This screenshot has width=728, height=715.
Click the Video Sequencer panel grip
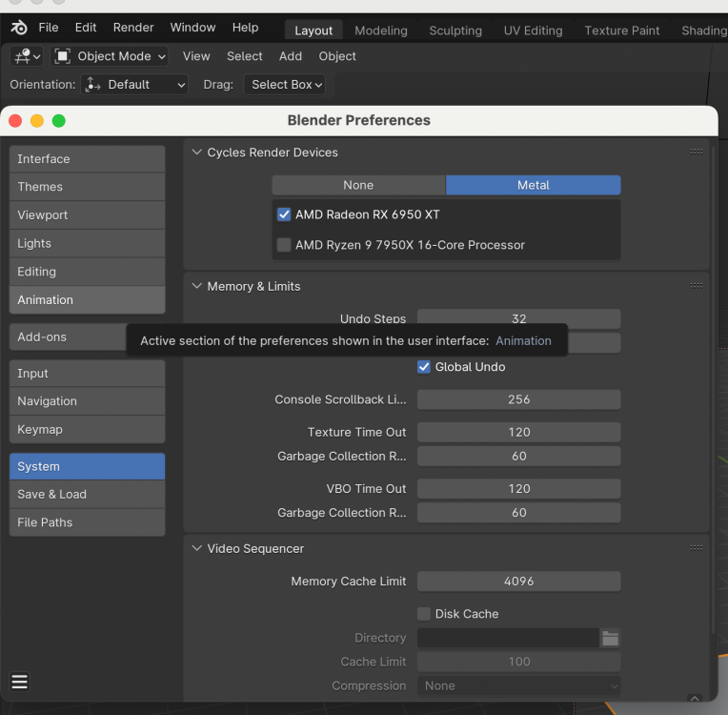696,548
